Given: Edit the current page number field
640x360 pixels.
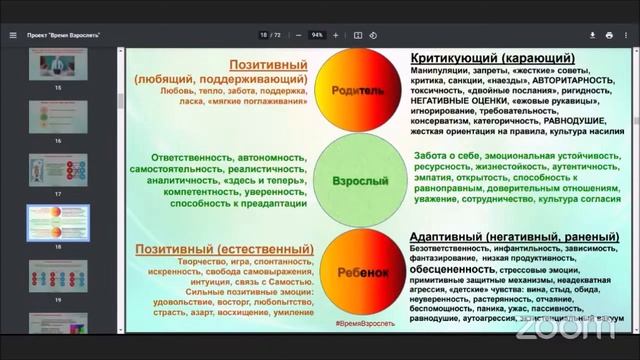Looking at the screenshot, I should point(264,35).
